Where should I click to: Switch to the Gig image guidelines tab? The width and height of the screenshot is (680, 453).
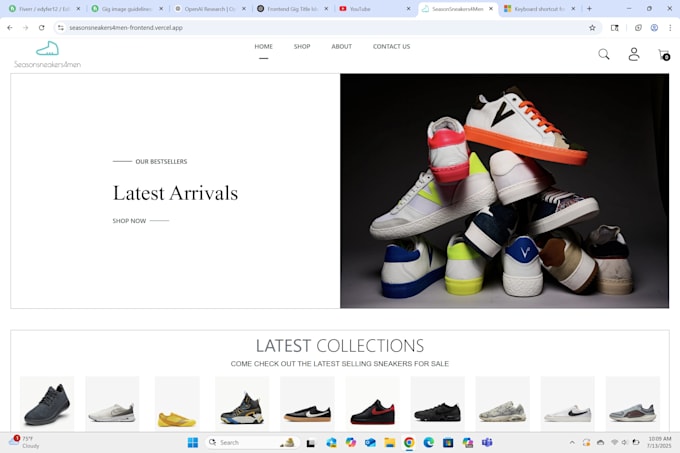pos(125,9)
